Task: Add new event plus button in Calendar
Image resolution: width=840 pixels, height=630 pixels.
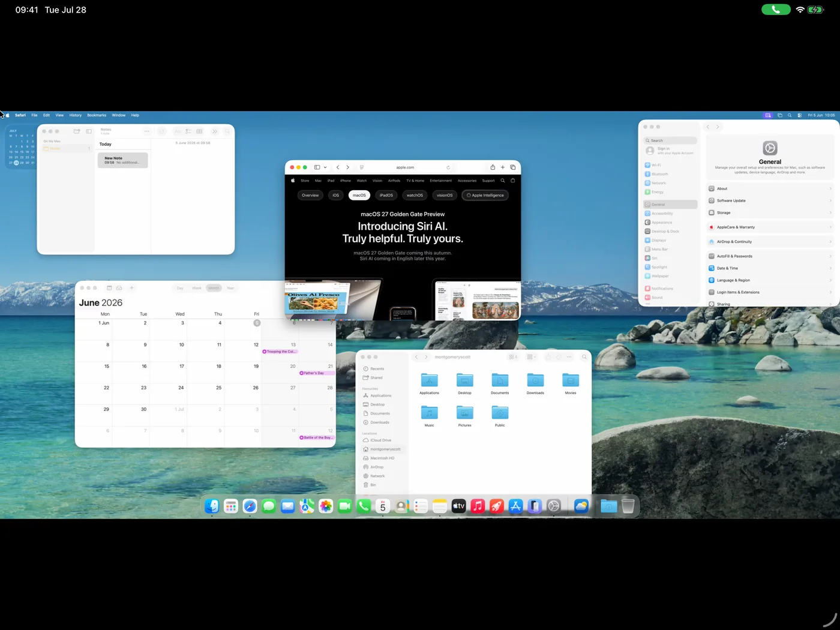Action: click(131, 288)
